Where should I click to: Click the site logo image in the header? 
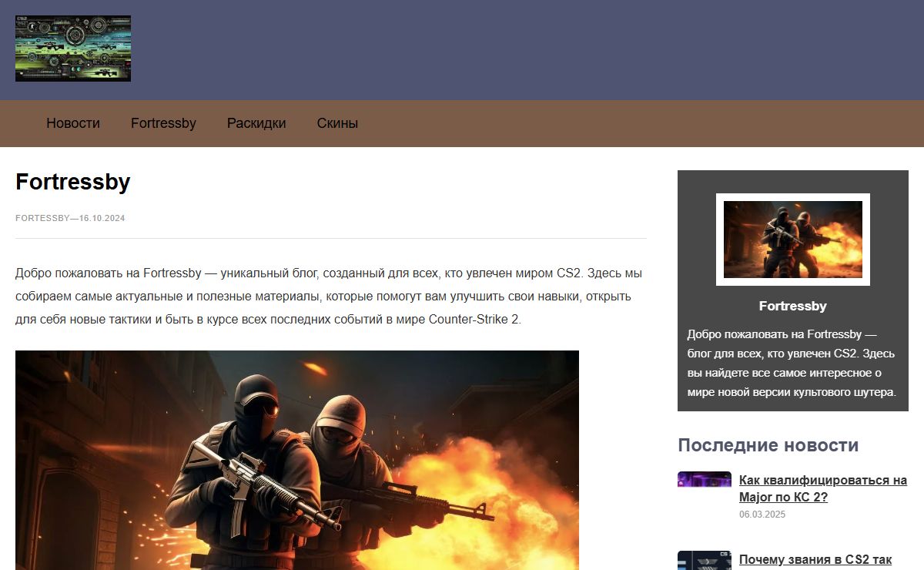click(73, 49)
